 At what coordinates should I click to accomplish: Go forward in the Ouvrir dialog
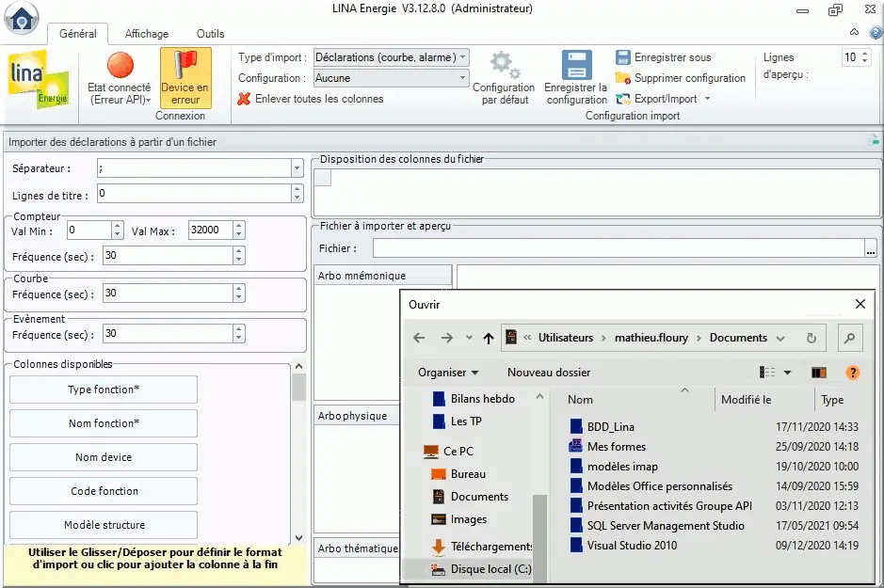[447, 338]
